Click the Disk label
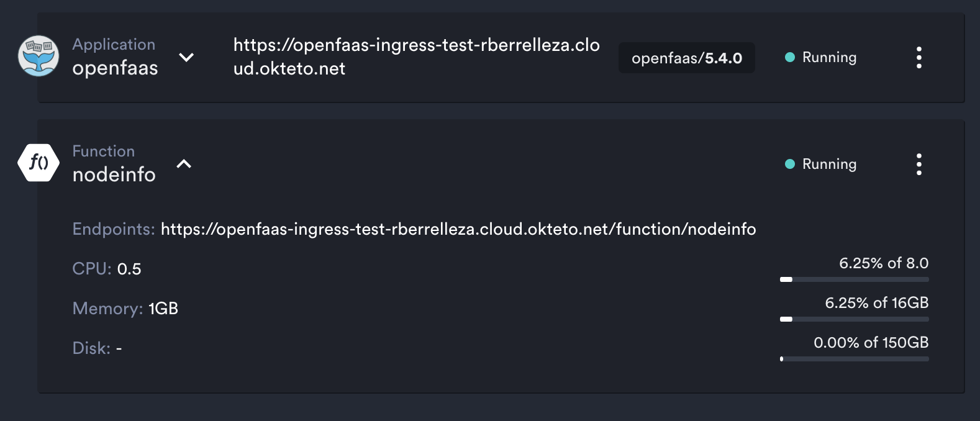Image resolution: width=980 pixels, height=421 pixels. point(91,348)
